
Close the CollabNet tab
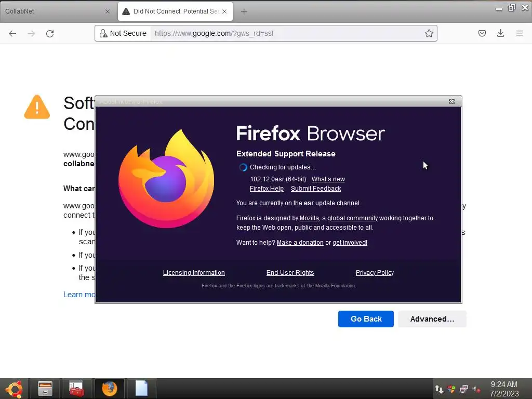[108, 11]
